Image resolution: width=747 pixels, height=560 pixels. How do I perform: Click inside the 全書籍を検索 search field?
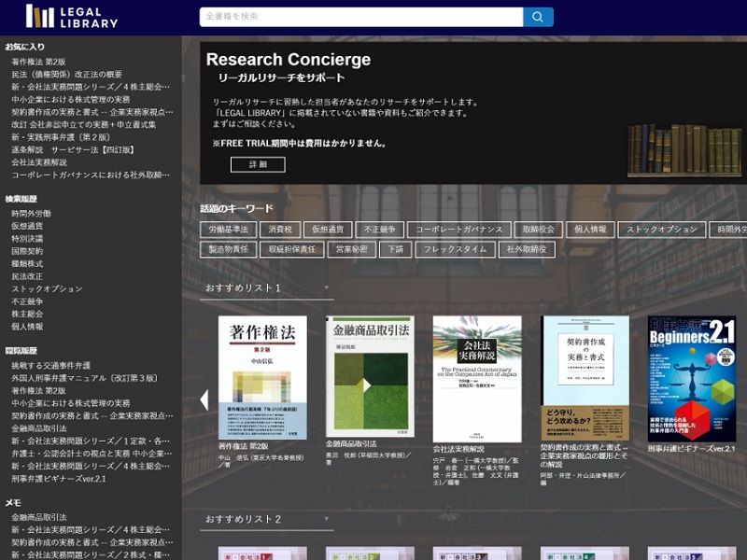click(355, 16)
